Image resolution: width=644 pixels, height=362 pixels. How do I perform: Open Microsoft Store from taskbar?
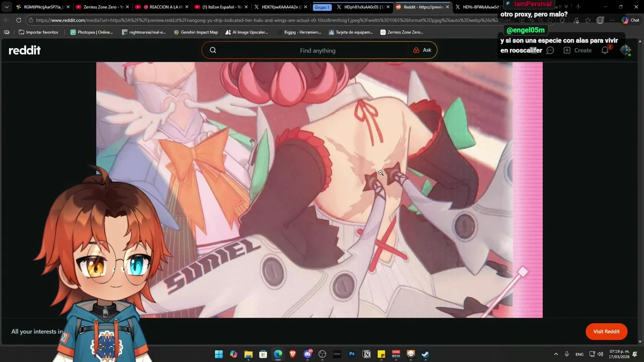263,354
